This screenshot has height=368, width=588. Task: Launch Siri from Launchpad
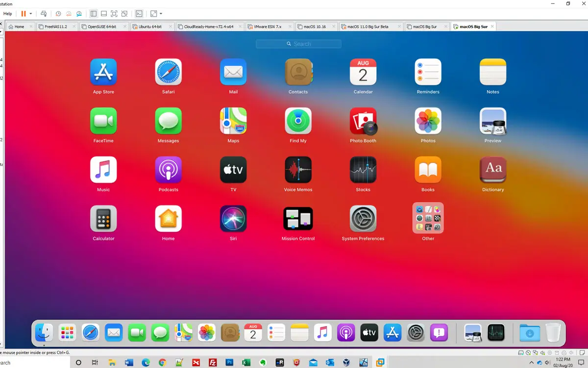[x=233, y=219]
